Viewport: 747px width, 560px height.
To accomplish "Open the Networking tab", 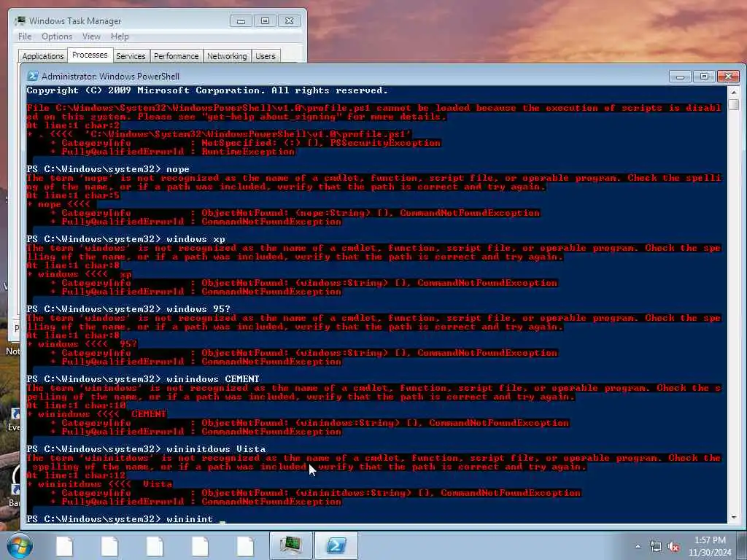I will (228, 56).
